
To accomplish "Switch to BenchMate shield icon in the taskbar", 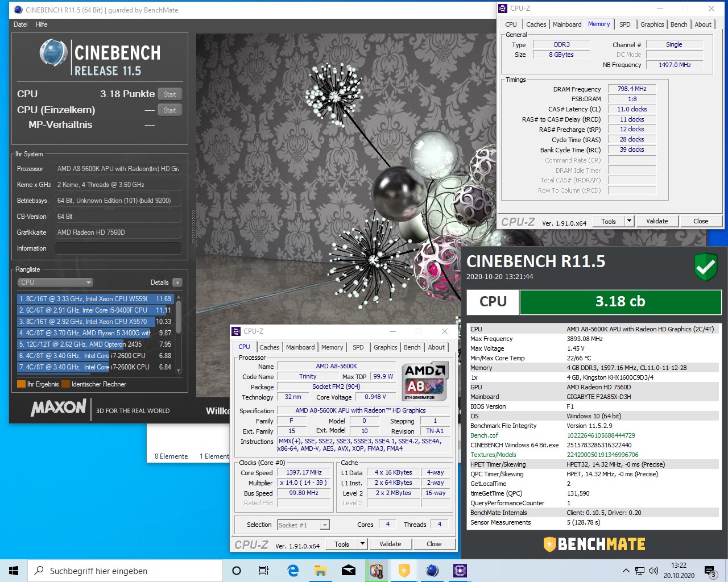I will point(404,571).
